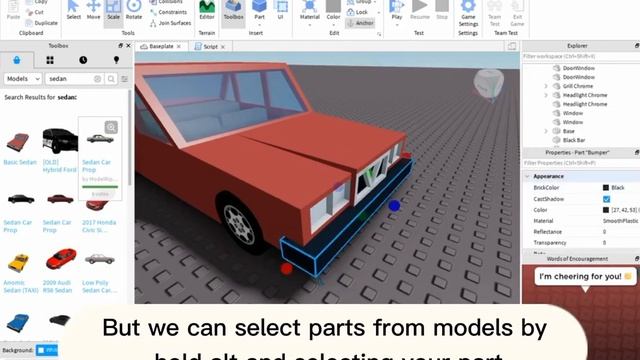This screenshot has height=360, width=640.
Task: Click Exit Game button
Action: coord(517,13)
